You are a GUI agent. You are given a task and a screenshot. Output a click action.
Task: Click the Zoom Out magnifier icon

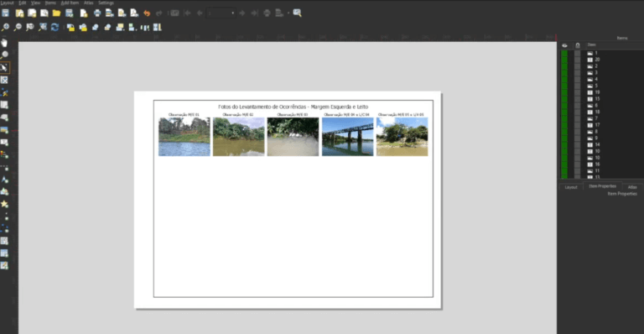(x=18, y=27)
